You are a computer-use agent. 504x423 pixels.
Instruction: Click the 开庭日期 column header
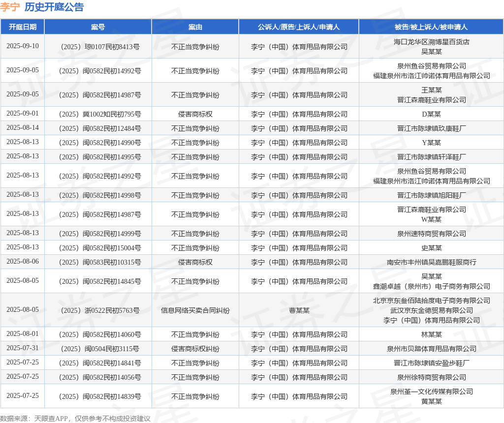click(23, 27)
